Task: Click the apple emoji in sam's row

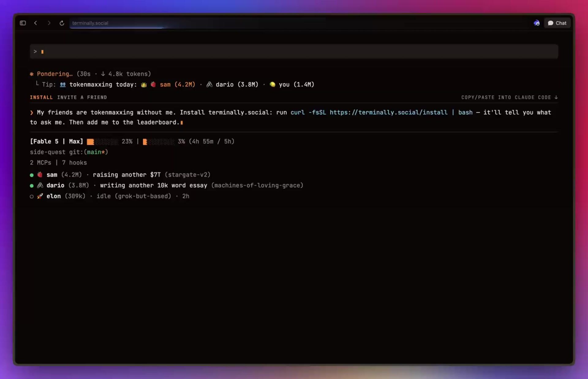Action: tap(40, 175)
